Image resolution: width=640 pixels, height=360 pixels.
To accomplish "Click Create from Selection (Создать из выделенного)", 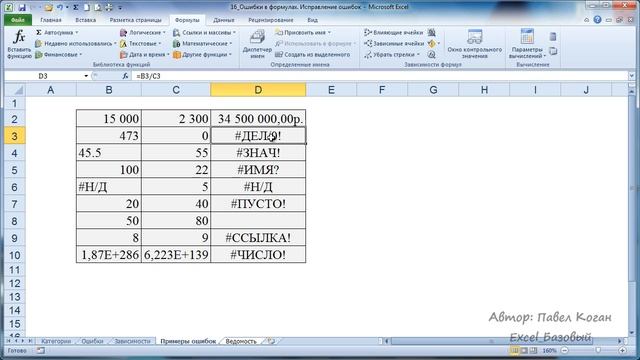I will 313,54.
